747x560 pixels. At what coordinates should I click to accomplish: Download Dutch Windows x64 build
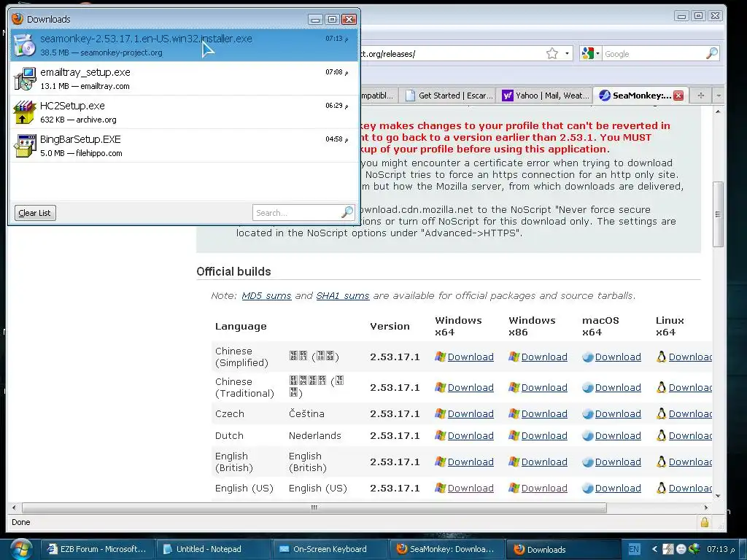click(471, 436)
